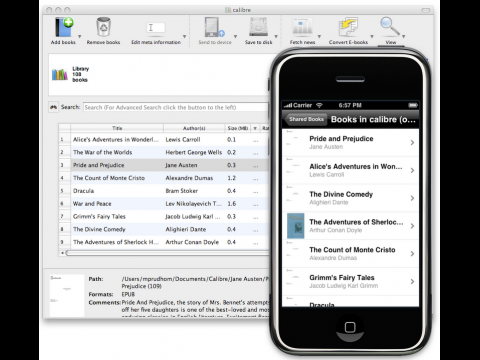This screenshot has height=360, width=480.
Task: Click the book cover thumbnail in details
Action: [x=67, y=295]
